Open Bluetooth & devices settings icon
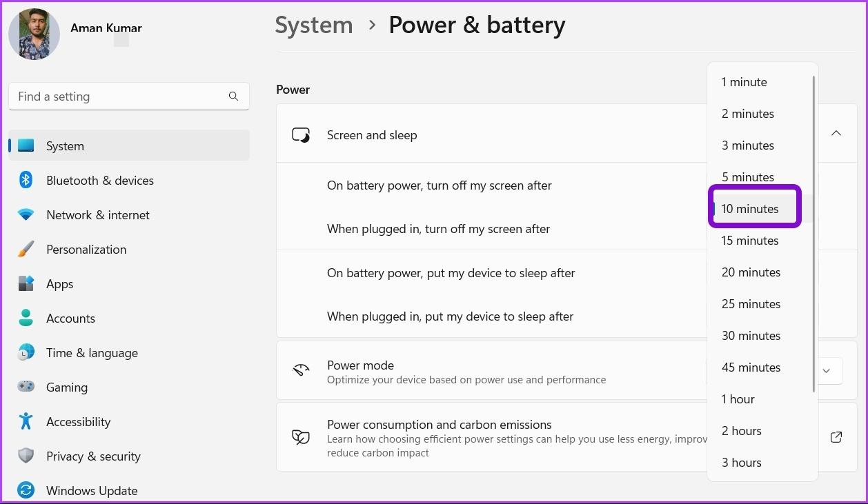The image size is (868, 504). 26,180
